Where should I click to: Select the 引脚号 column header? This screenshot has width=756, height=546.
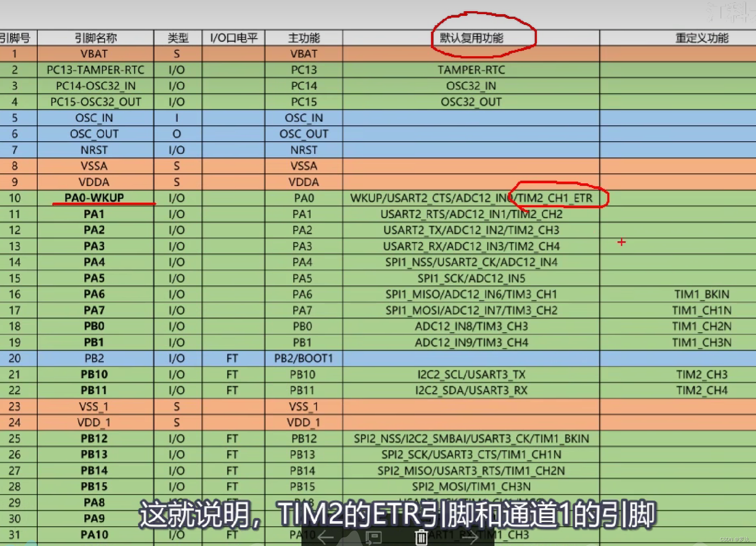click(17, 38)
